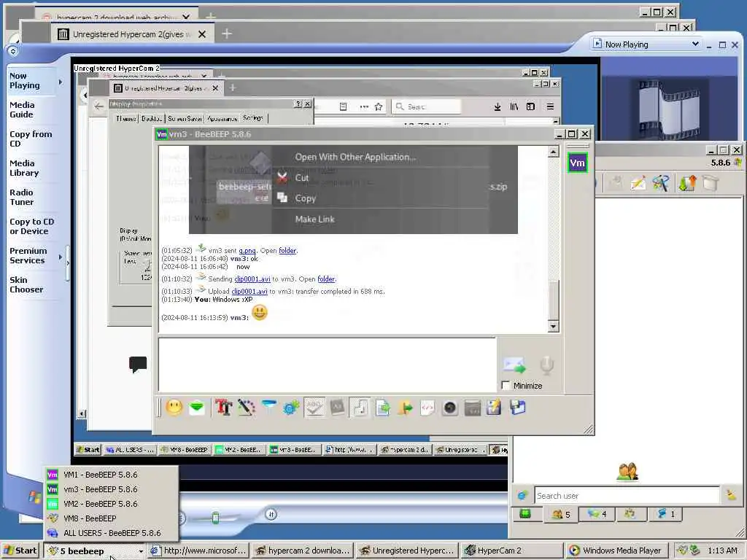
Task: Select ALL USERS - BeeBEEP 5.8.6 from taskbar group
Action: pos(112,533)
